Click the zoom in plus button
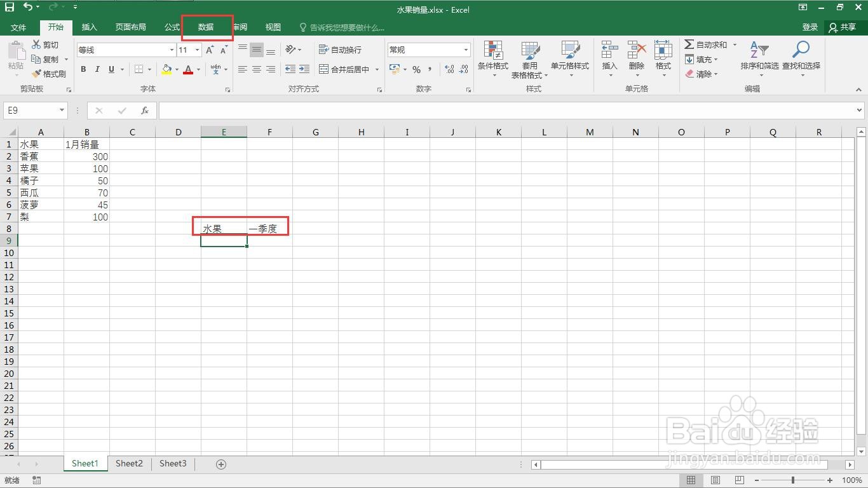The image size is (868, 488). click(x=830, y=480)
